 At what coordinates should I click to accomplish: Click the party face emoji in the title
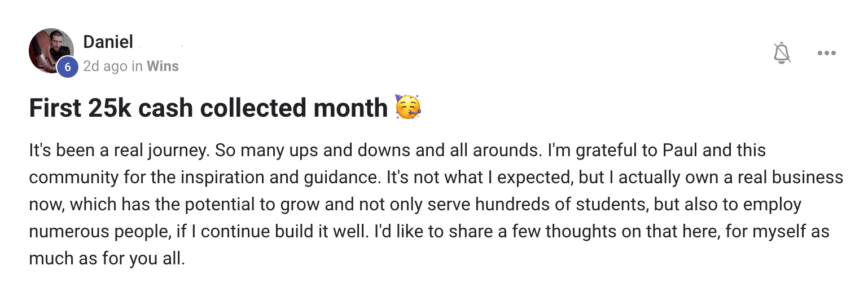[409, 108]
